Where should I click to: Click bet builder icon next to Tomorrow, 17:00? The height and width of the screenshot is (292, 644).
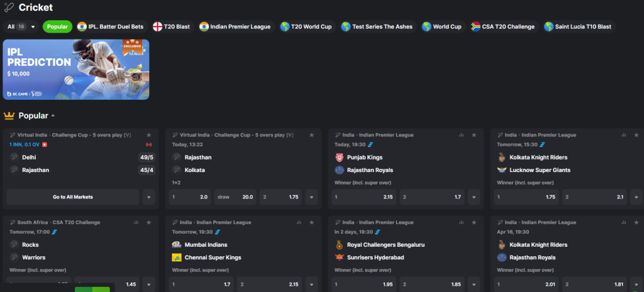pyautogui.click(x=54, y=232)
